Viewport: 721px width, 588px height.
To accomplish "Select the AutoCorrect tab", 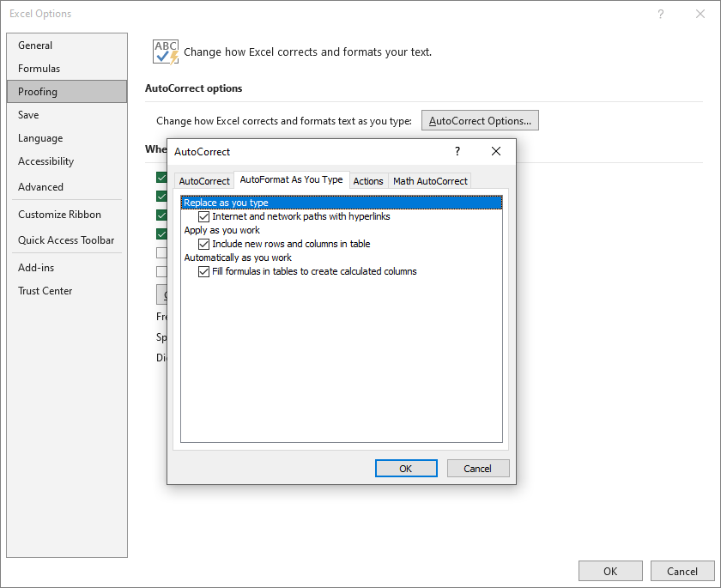I will pyautogui.click(x=203, y=181).
